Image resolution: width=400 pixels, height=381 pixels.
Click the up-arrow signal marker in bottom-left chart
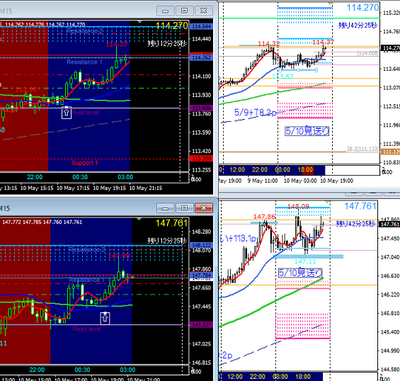(105, 318)
